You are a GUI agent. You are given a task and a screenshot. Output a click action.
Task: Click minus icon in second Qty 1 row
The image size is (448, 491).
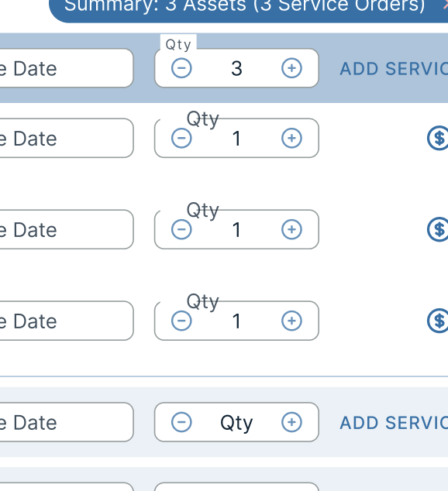[x=181, y=229]
